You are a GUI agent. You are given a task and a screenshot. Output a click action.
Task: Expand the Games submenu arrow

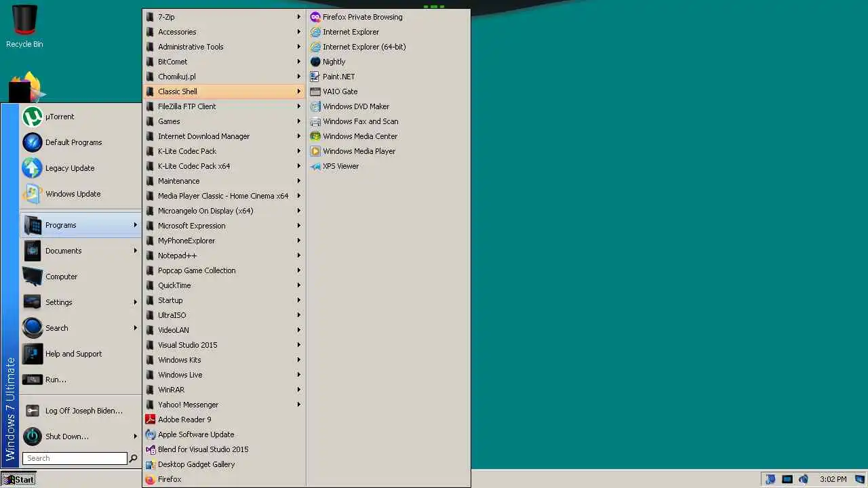299,121
